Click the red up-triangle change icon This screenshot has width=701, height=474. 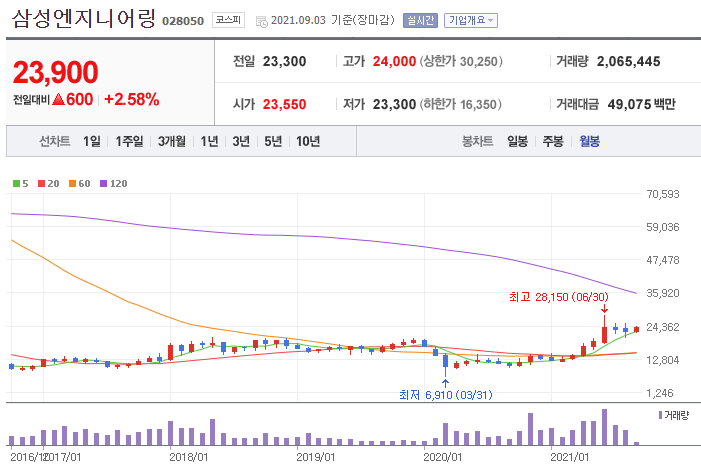[59, 99]
